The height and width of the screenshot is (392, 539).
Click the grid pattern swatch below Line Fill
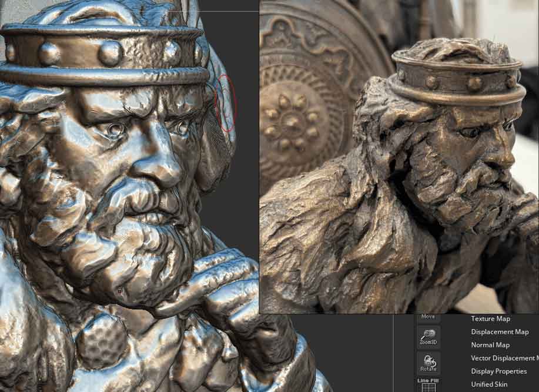pyautogui.click(x=428, y=388)
